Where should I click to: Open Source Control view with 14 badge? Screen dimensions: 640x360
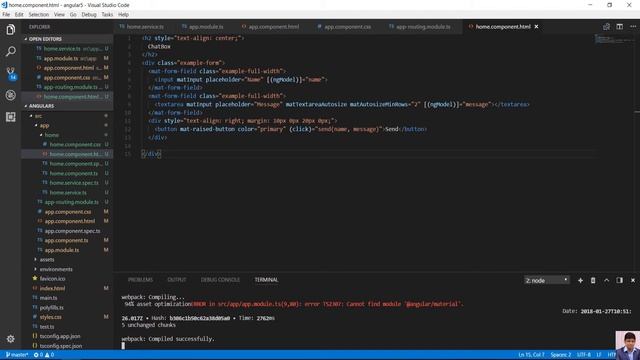[x=11, y=73]
